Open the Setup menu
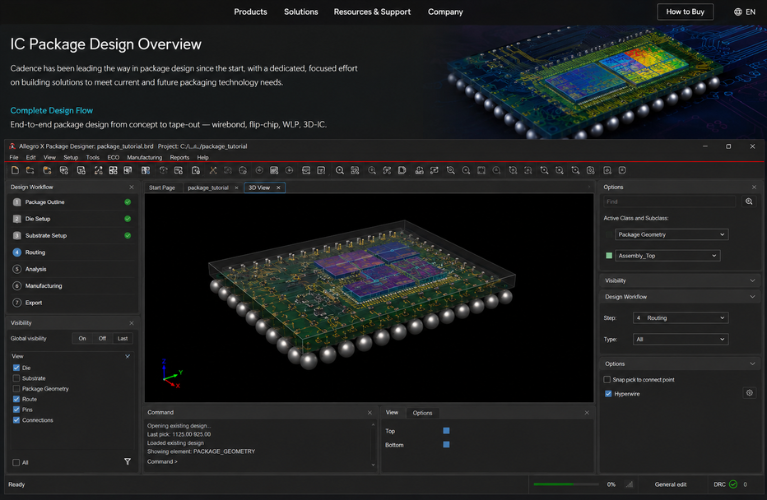The width and height of the screenshot is (767, 500). coord(70,157)
